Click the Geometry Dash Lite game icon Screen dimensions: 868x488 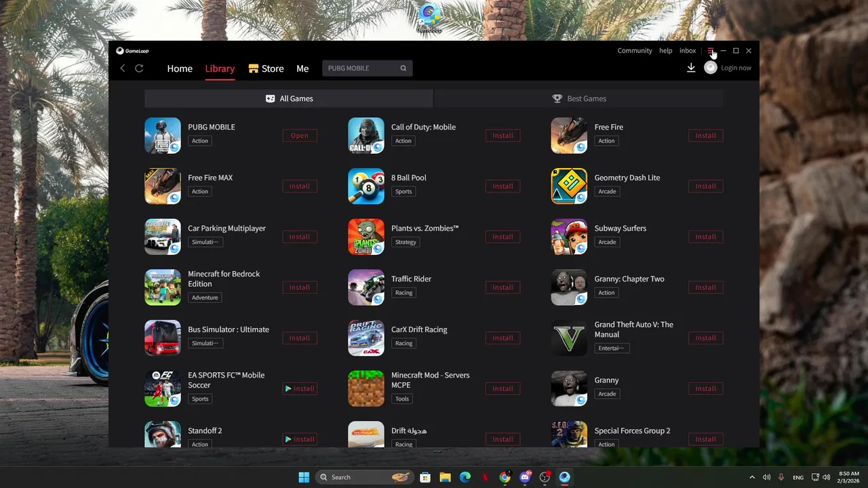click(569, 186)
